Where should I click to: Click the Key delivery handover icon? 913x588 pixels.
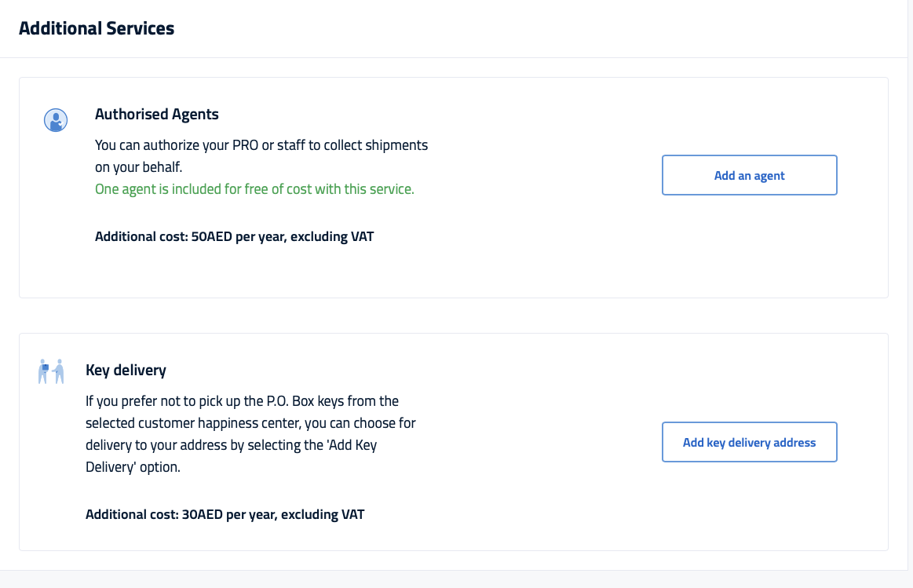coord(51,371)
